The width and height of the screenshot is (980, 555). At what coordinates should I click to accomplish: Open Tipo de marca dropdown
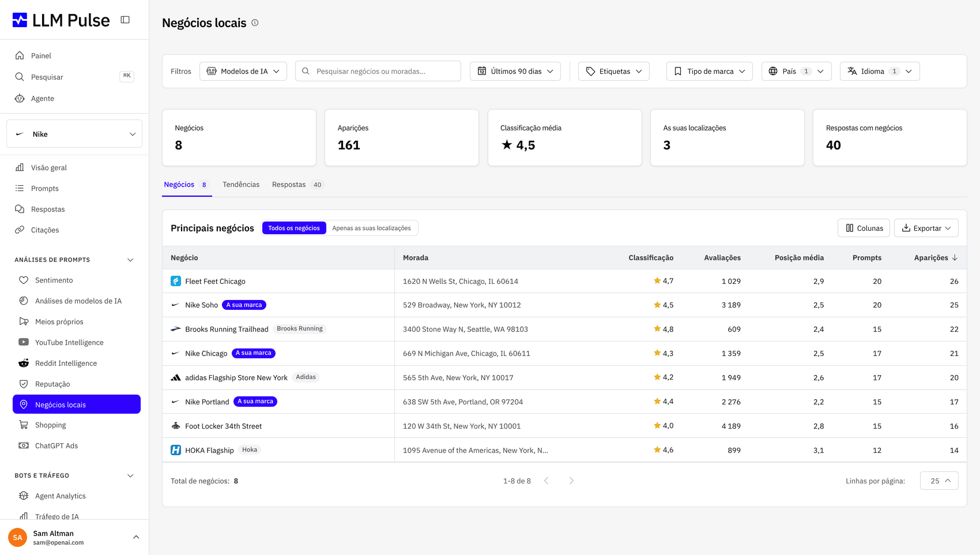pos(710,71)
